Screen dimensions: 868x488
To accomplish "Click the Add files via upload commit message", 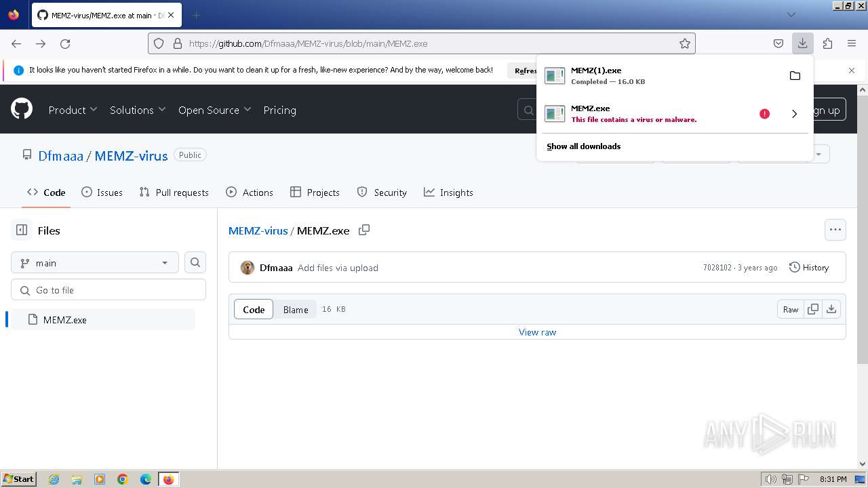I will click(338, 268).
